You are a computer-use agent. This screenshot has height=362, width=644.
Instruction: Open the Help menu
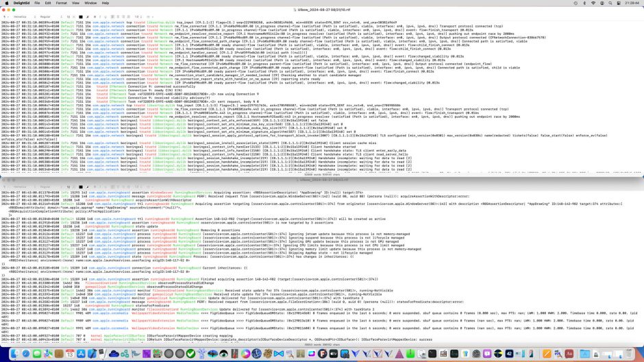coord(105,3)
